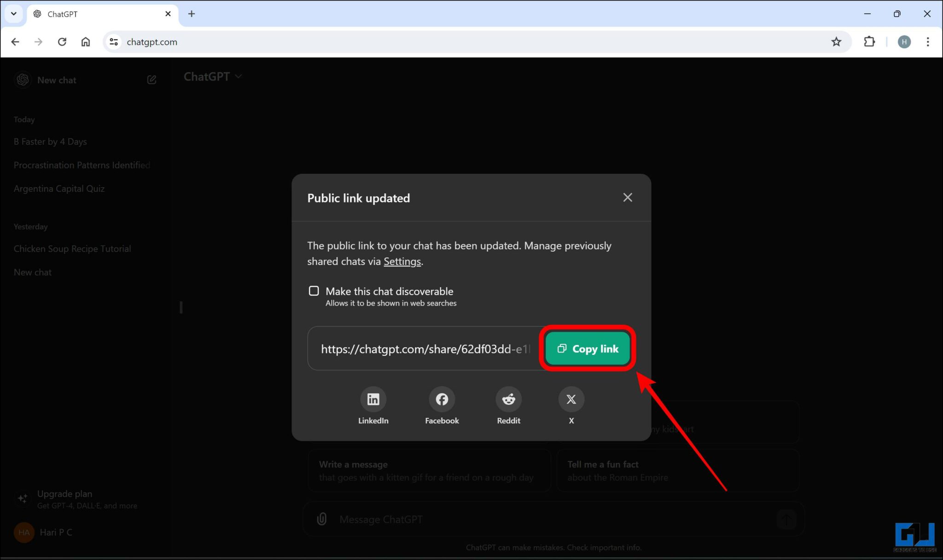This screenshot has height=560, width=943.
Task: Share the chat to X
Action: [x=571, y=399]
